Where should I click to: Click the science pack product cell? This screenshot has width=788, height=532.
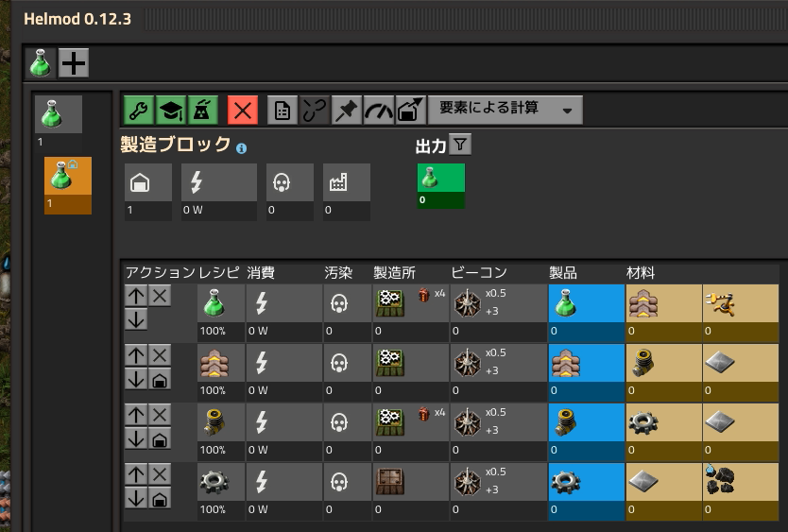(x=587, y=313)
